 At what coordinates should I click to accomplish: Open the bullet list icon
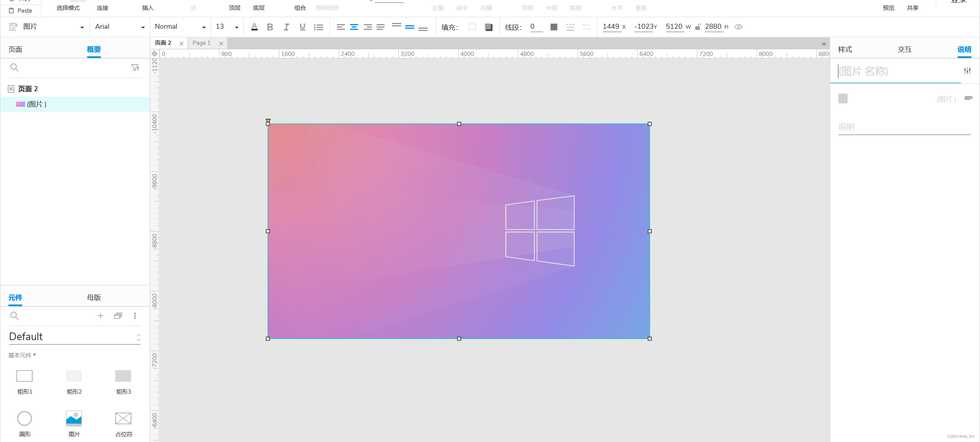[x=318, y=27]
